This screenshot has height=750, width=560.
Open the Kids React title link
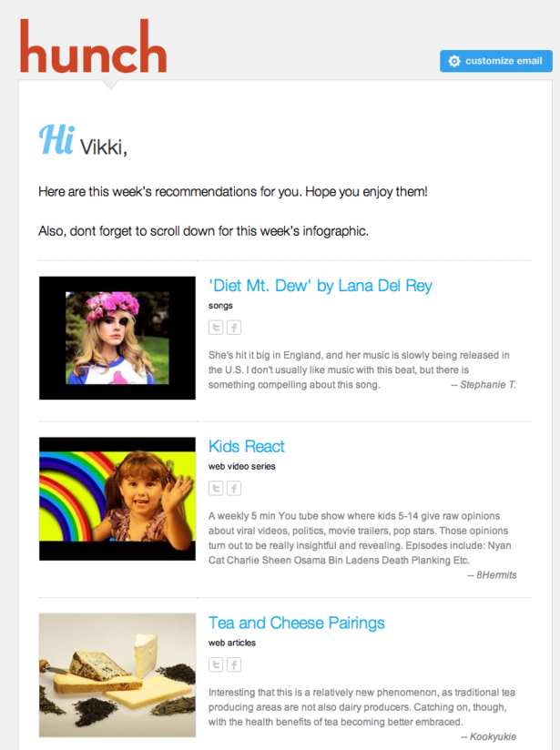point(247,446)
